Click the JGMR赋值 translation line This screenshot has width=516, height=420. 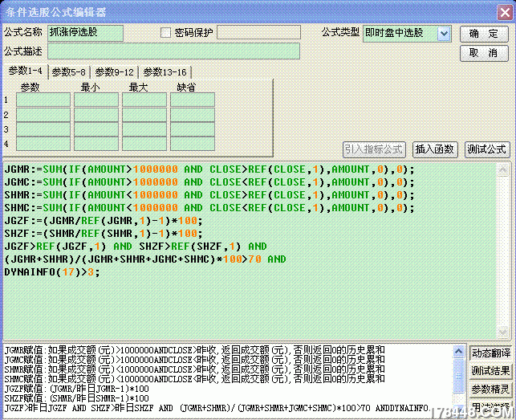pyautogui.click(x=194, y=350)
